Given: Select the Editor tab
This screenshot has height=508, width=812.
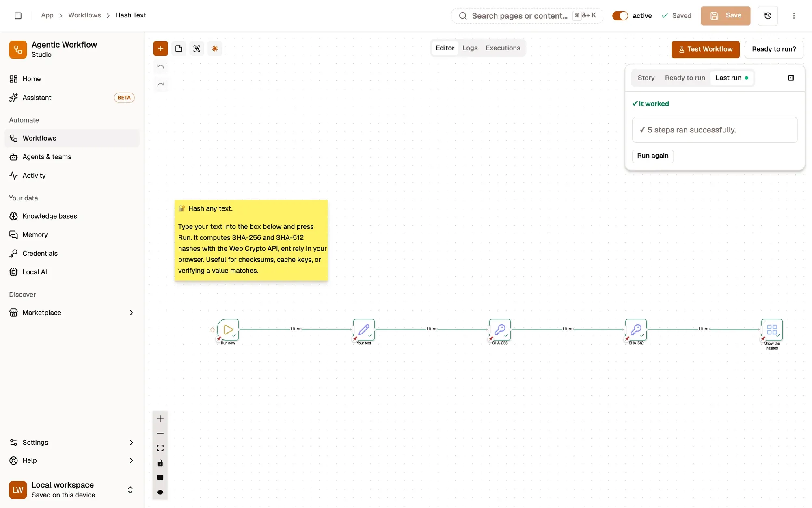Looking at the screenshot, I should pos(445,48).
